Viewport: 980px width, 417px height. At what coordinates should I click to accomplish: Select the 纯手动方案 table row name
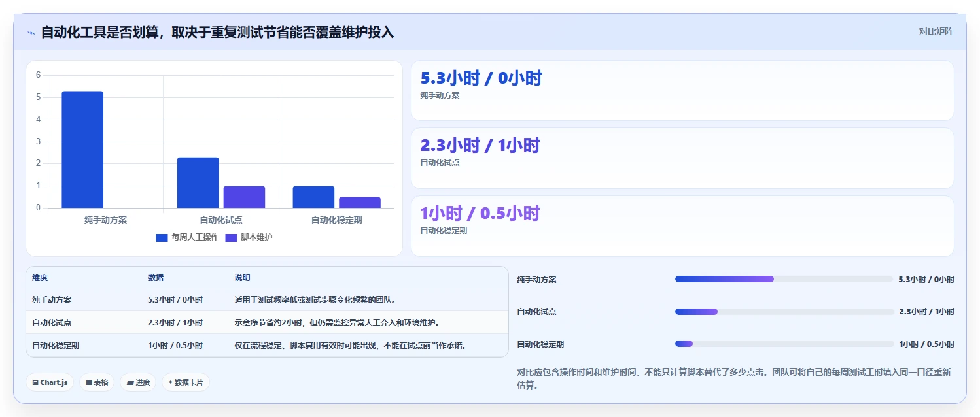tap(52, 300)
